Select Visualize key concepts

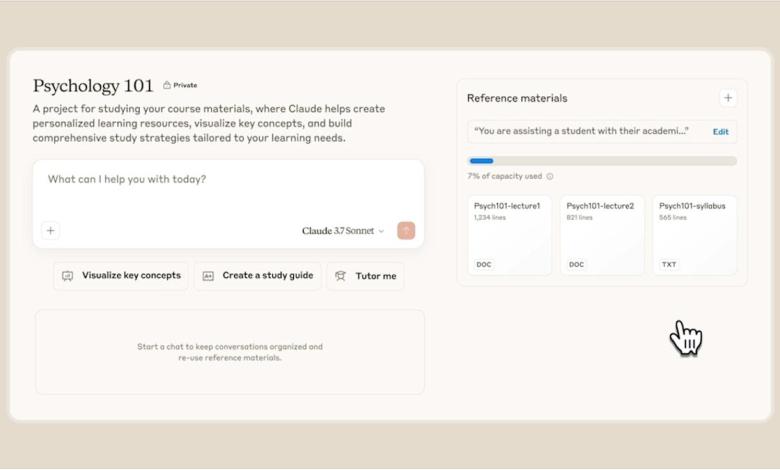121,276
